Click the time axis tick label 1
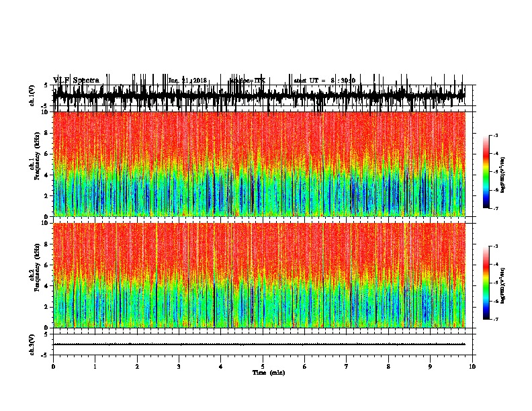The image size is (532, 411). (x=95, y=367)
